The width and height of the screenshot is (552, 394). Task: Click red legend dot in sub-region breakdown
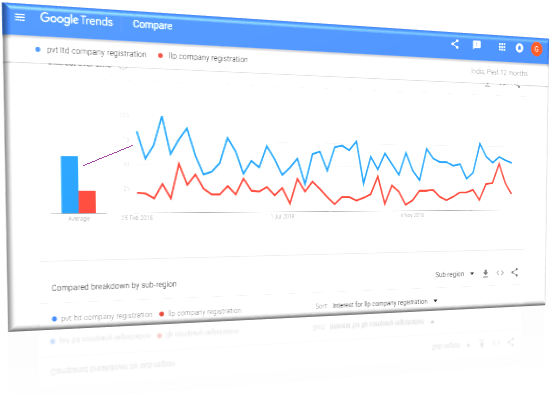(x=162, y=314)
